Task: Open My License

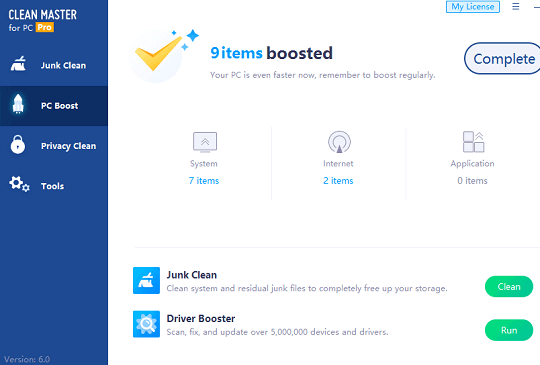Action: pos(473,7)
